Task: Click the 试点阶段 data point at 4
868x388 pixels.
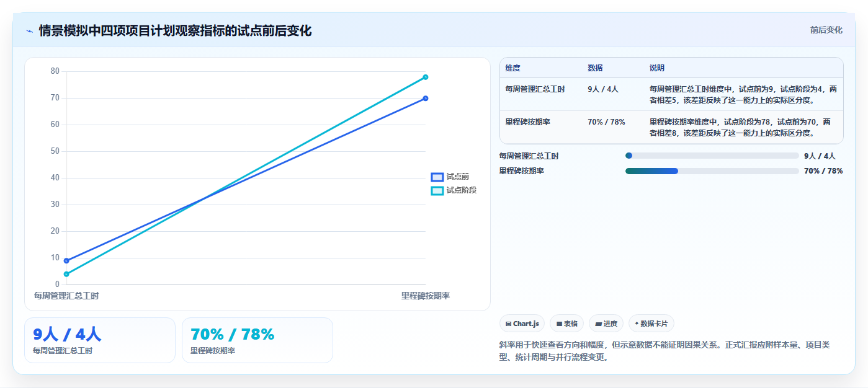Action: tap(66, 274)
